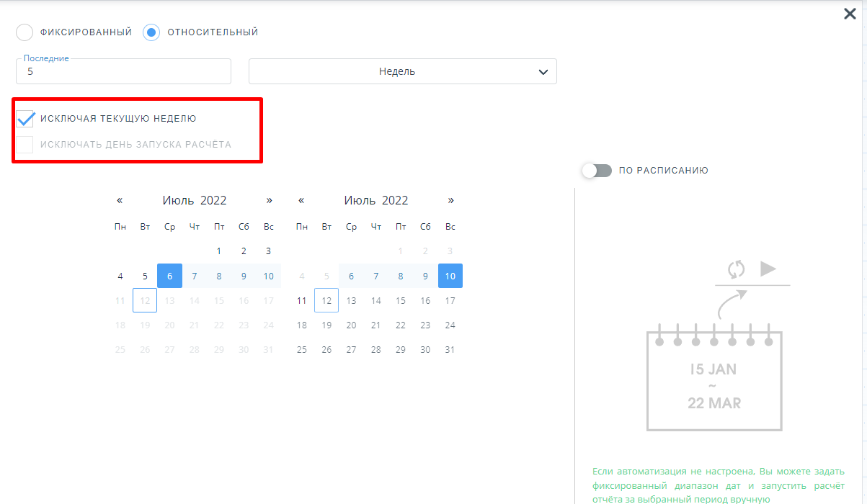Select the Фиксированный radio button

click(x=25, y=32)
